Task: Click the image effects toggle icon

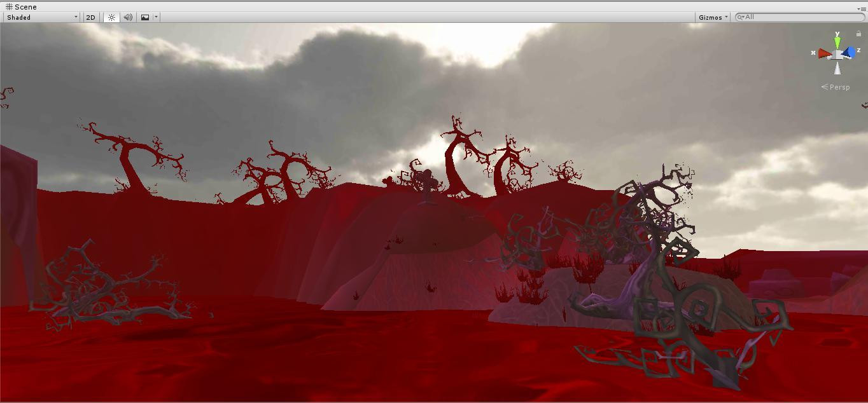Action: (145, 17)
